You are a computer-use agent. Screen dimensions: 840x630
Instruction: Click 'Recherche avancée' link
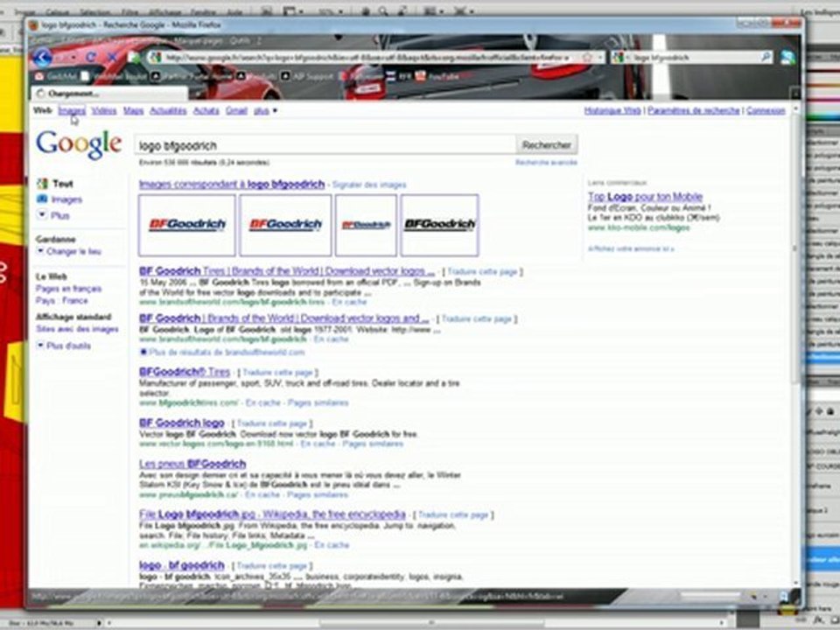coord(546,162)
